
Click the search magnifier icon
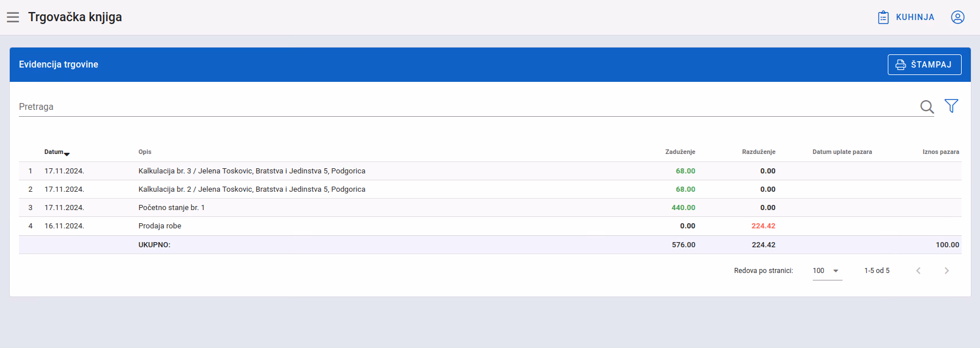tap(927, 106)
